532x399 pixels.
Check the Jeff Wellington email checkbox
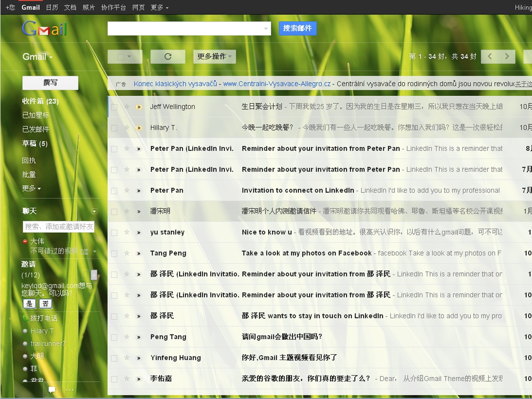click(114, 107)
